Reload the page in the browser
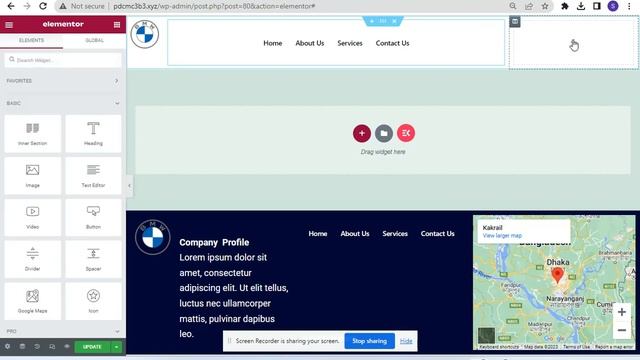The width and height of the screenshot is (640, 360). (x=43, y=6)
